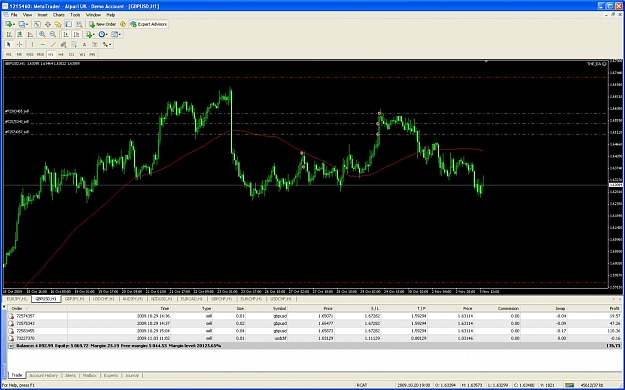This screenshot has width=625, height=390.
Task: Toggle the Terminal window icon
Action: tap(69, 24)
